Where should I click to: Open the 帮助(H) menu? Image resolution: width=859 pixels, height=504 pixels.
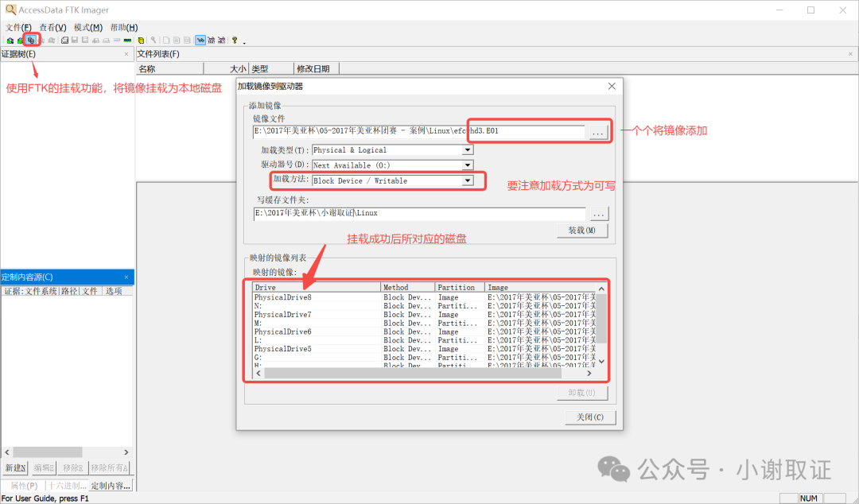pyautogui.click(x=124, y=27)
